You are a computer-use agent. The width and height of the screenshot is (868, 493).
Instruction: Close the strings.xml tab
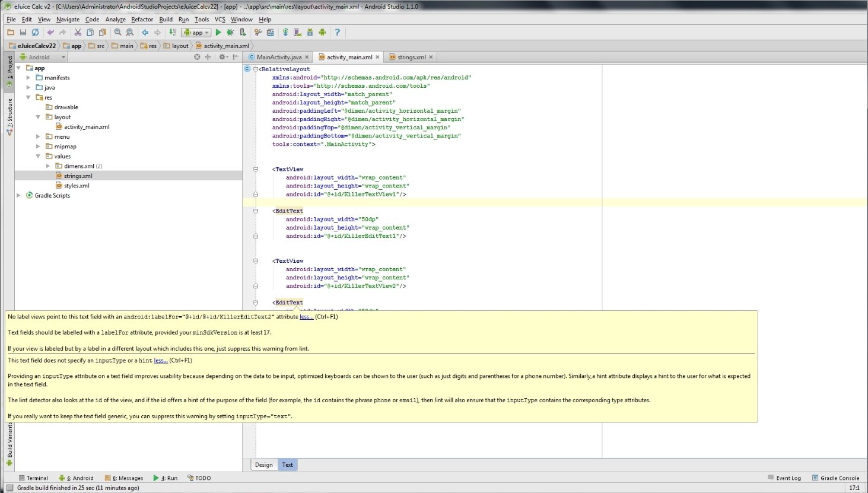click(431, 57)
